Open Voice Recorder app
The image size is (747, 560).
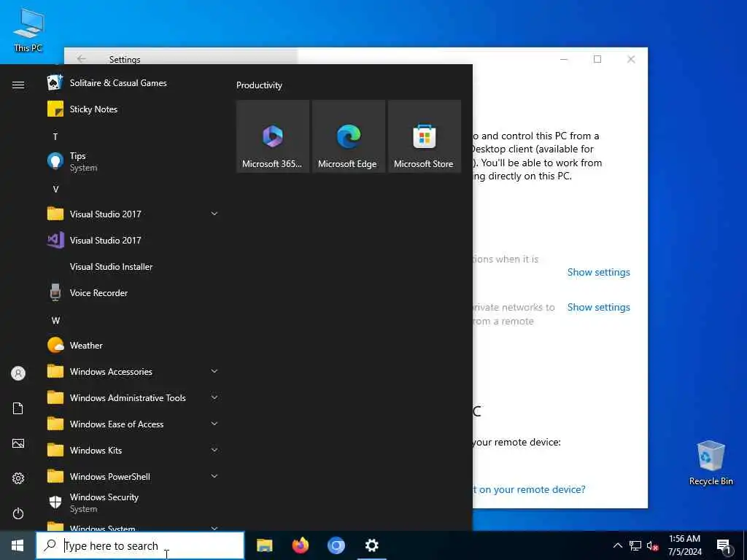point(133,293)
